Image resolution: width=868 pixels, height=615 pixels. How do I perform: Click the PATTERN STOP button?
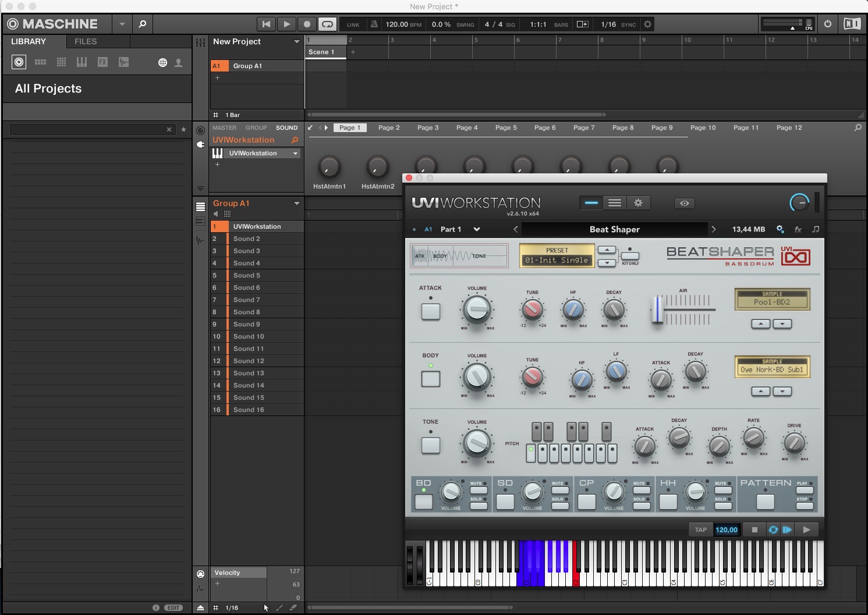tap(804, 506)
